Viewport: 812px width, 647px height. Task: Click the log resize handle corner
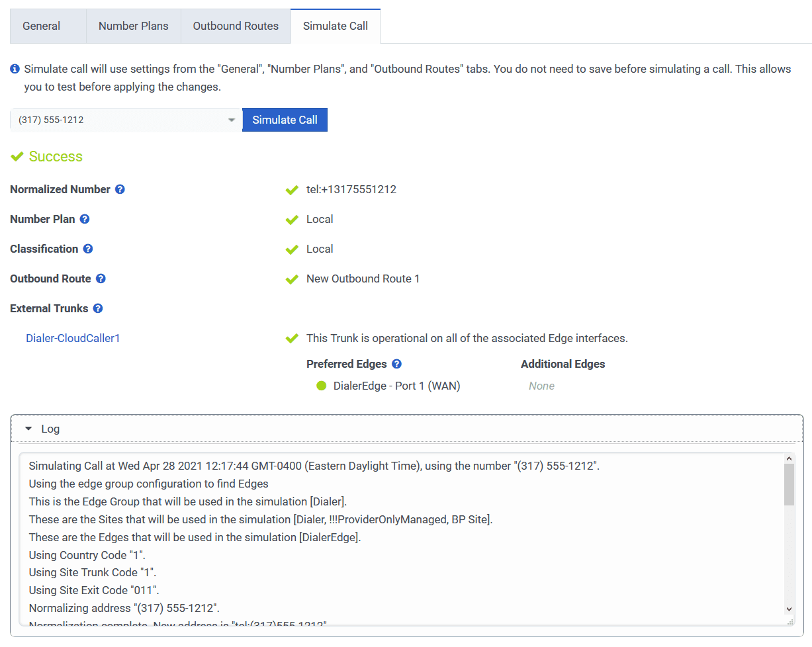(789, 622)
